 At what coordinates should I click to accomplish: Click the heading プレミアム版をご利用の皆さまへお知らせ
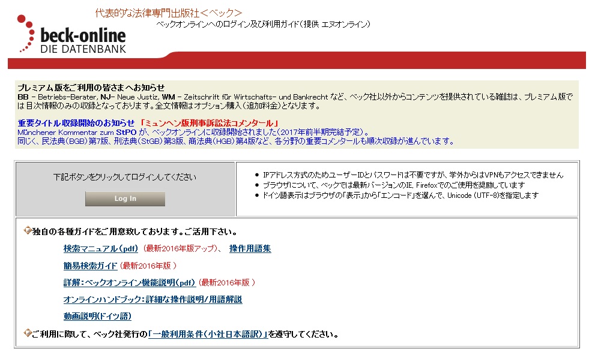click(91, 88)
